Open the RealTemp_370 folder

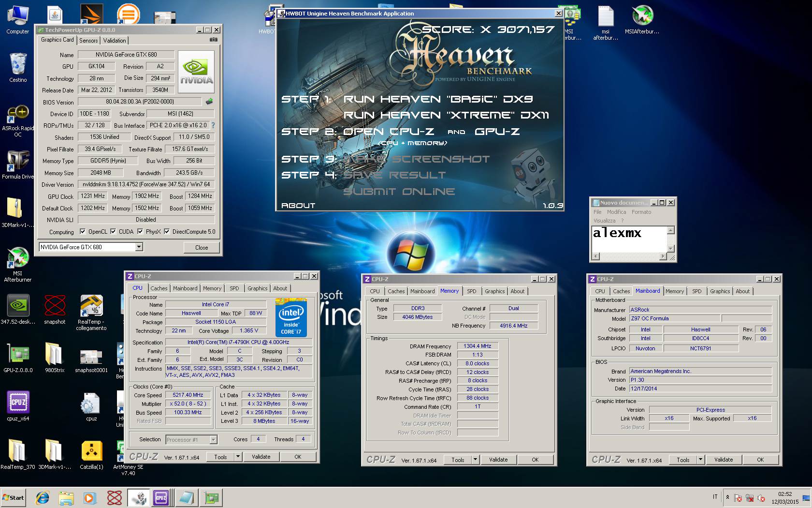coord(17,455)
